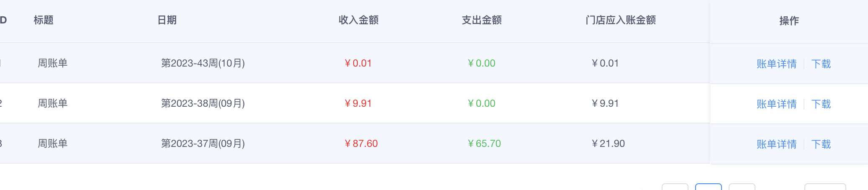
Task: Select the store amount cell ¥21.90
Action: pos(608,144)
